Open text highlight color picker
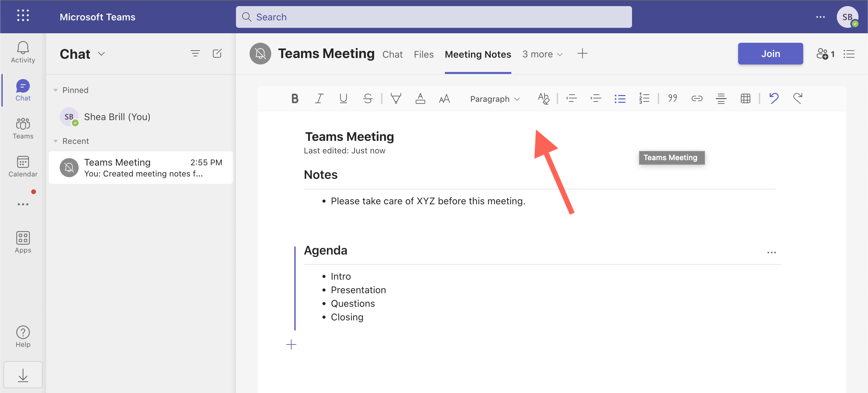This screenshot has height=393, width=868. (396, 99)
